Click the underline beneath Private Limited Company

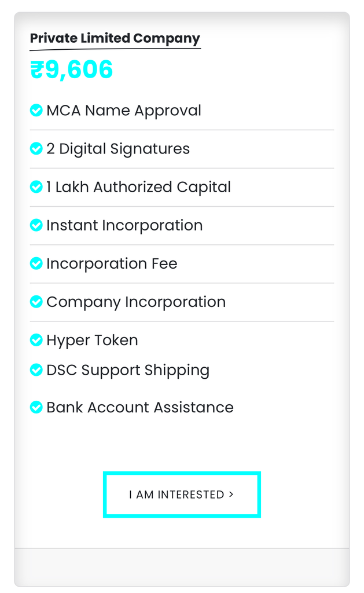[115, 48]
